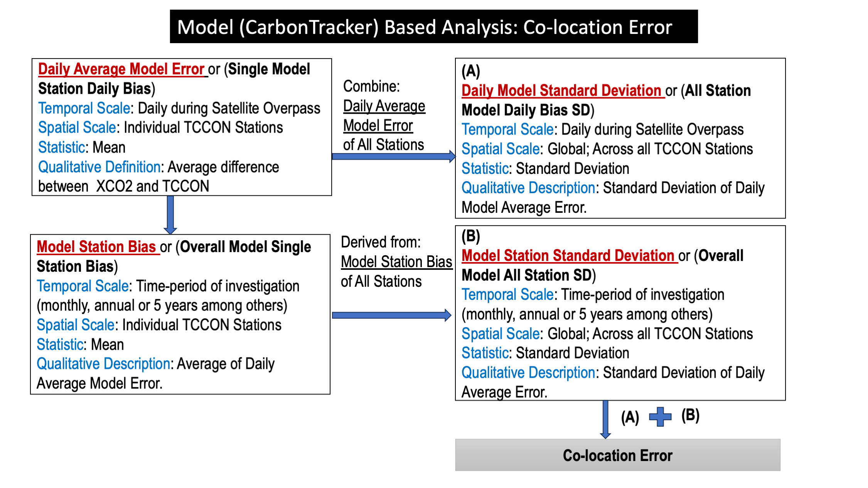Click the right arrow pointing to box (A)
The height and width of the screenshot is (488, 868).
tap(393, 156)
